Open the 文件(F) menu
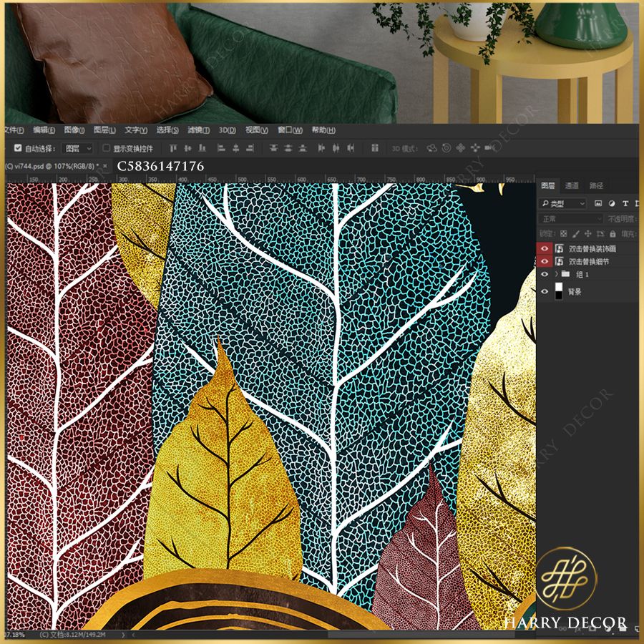The width and height of the screenshot is (644, 644). click(14, 130)
